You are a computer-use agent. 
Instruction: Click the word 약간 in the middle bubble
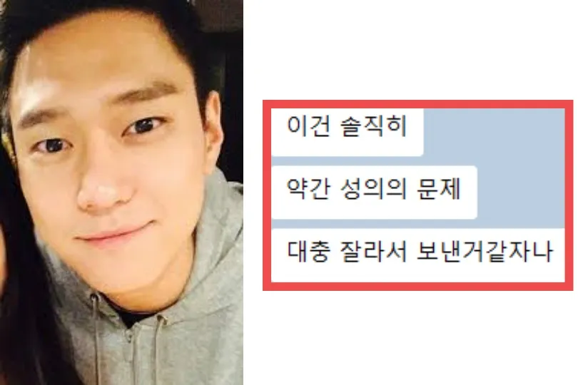click(308, 189)
